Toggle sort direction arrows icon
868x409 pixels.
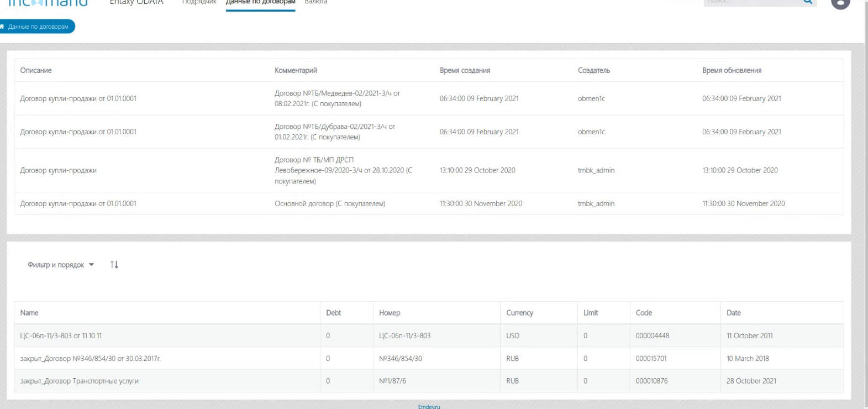[x=114, y=265]
